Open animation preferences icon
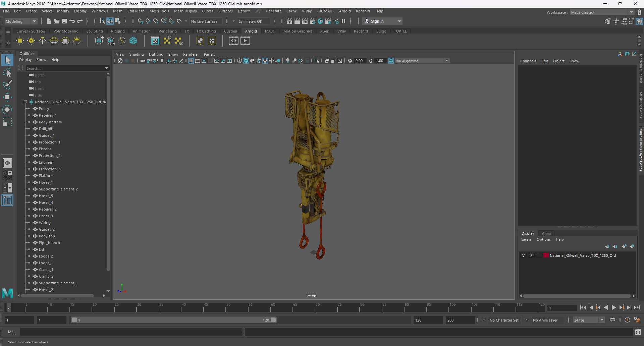The height and width of the screenshot is (346, 644). (x=637, y=320)
